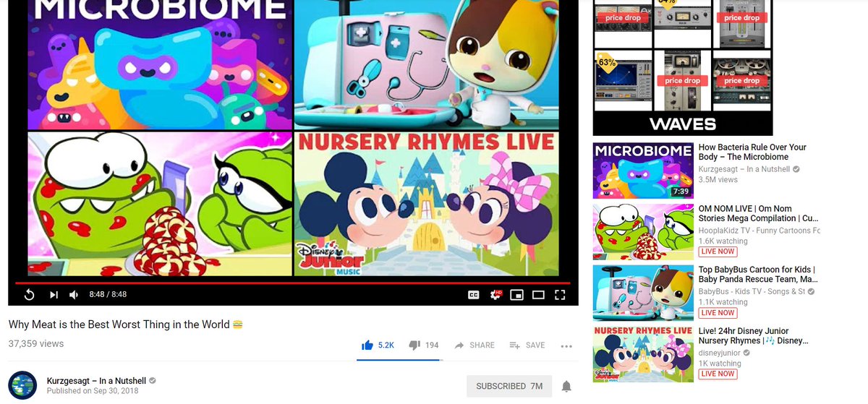
Task: Open 'How Bacteria Rule Over Your Body' title
Action: pos(752,152)
